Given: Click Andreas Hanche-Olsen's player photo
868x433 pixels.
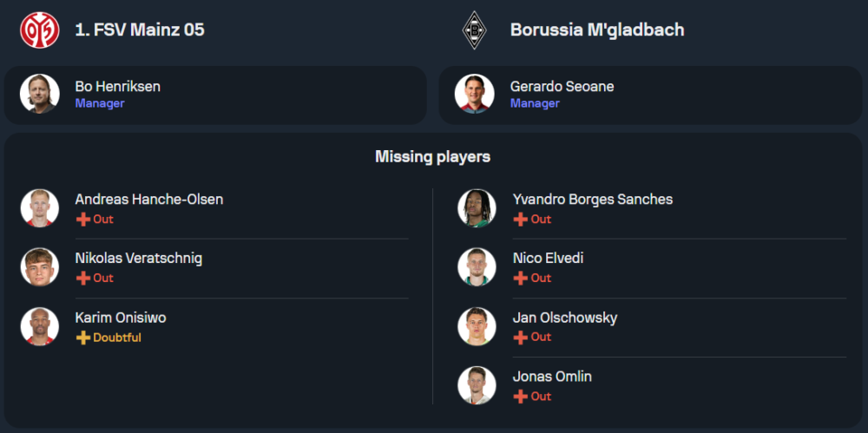Looking at the screenshot, I should tap(40, 208).
